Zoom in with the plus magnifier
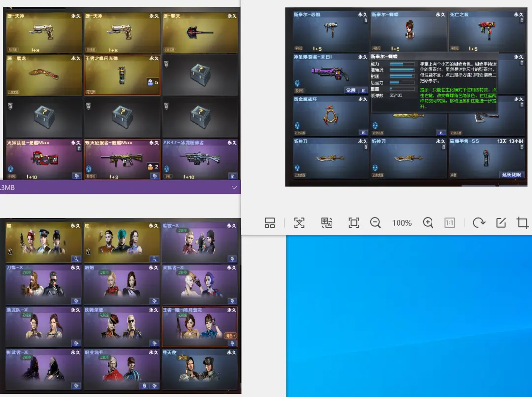The width and height of the screenshot is (532, 397). point(428,223)
